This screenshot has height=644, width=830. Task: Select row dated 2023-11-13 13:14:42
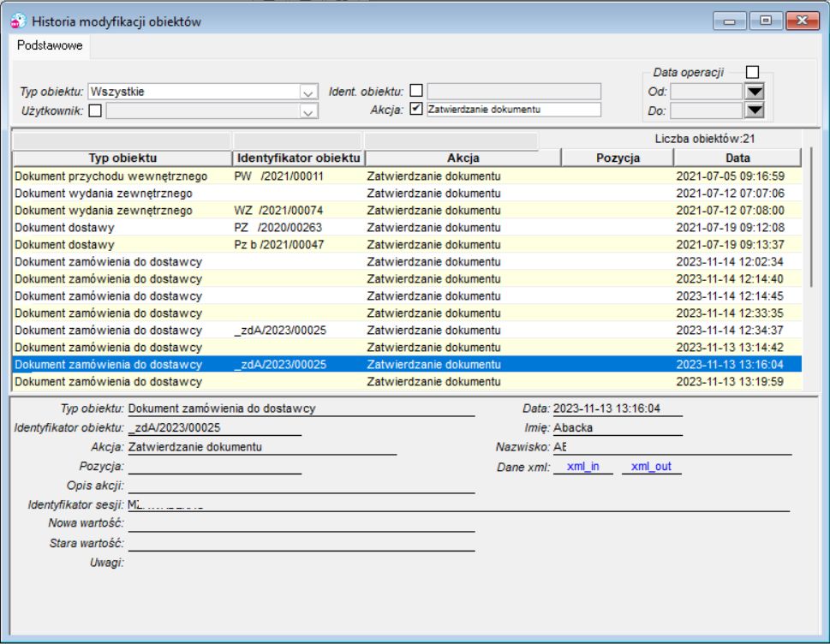click(407, 347)
